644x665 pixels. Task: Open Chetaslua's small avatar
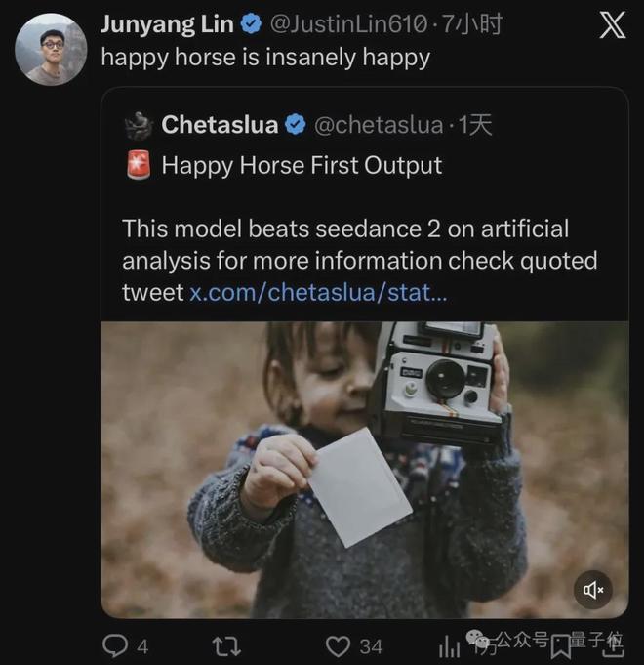point(138,125)
